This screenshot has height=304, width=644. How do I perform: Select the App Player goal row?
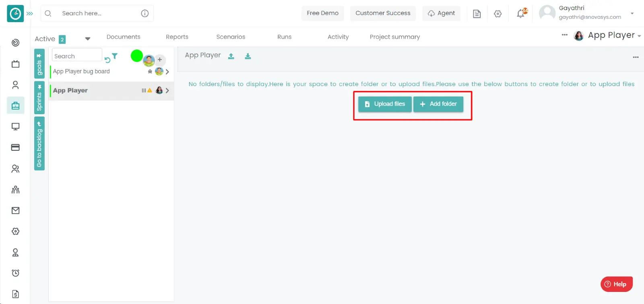point(111,91)
